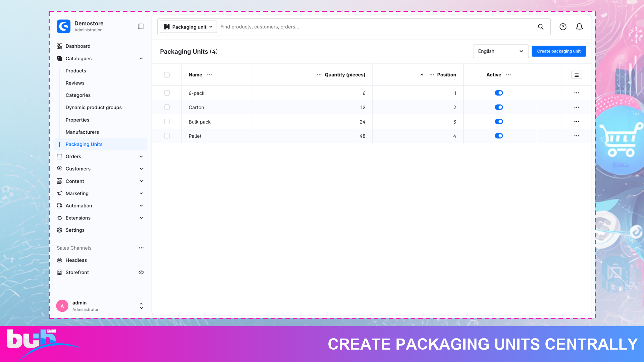This screenshot has height=362, width=644.
Task: Open grid column settings list icon
Action: point(577,75)
